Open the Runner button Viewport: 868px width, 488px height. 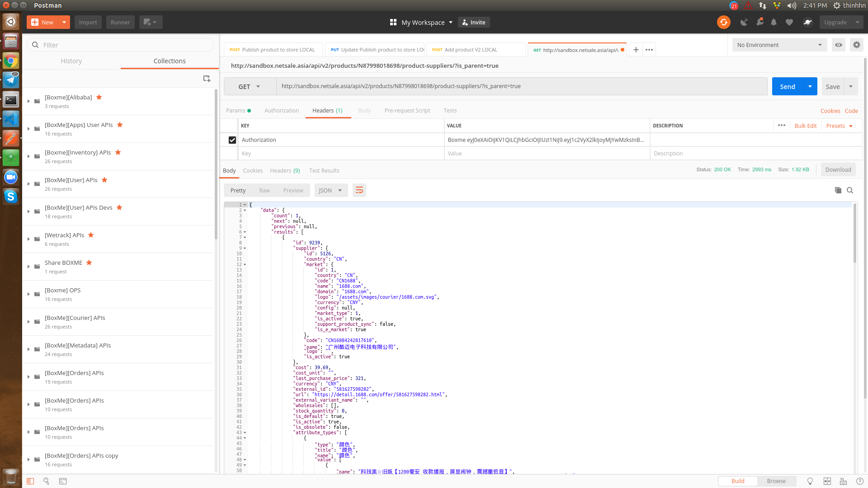click(x=120, y=22)
